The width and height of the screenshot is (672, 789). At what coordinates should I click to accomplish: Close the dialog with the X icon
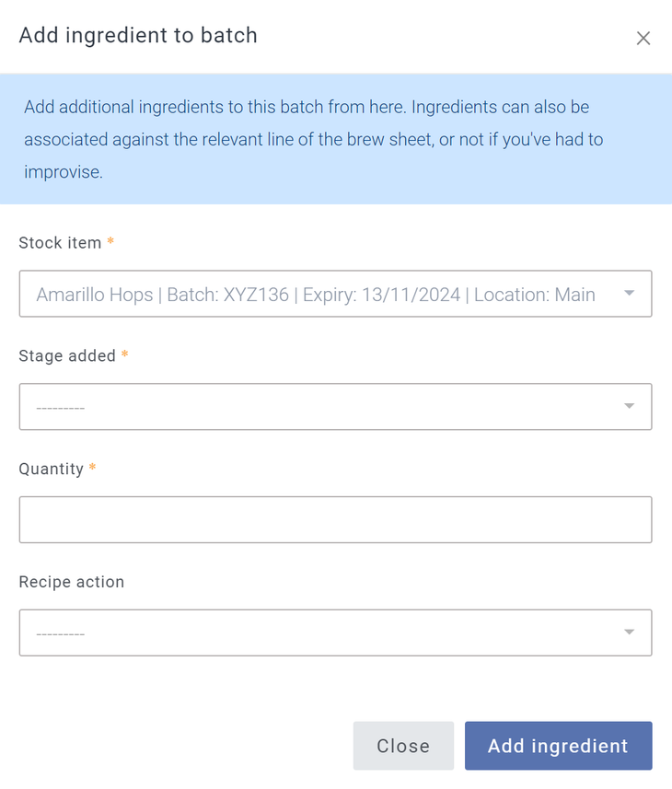643,38
